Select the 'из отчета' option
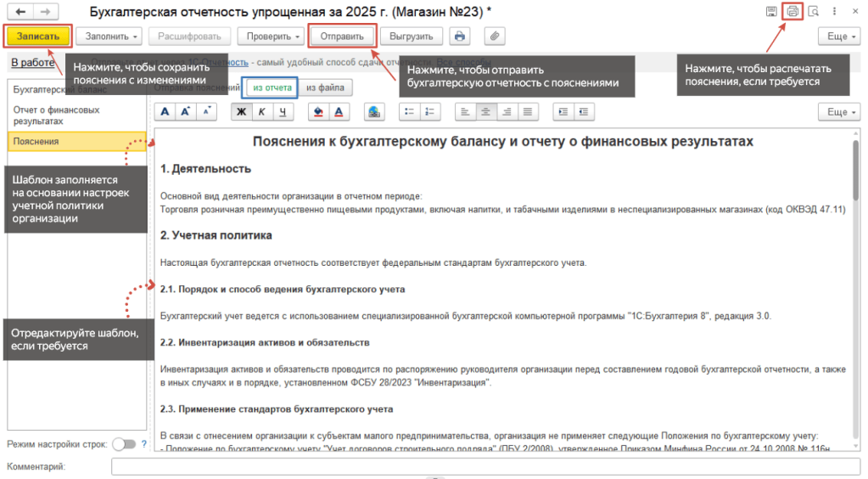Image resolution: width=868 pixels, height=479 pixels. 272,87
